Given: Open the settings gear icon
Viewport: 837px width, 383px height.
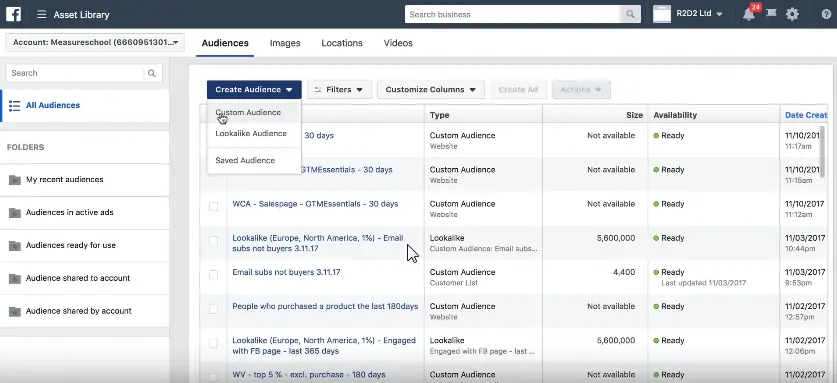Looking at the screenshot, I should tap(793, 14).
